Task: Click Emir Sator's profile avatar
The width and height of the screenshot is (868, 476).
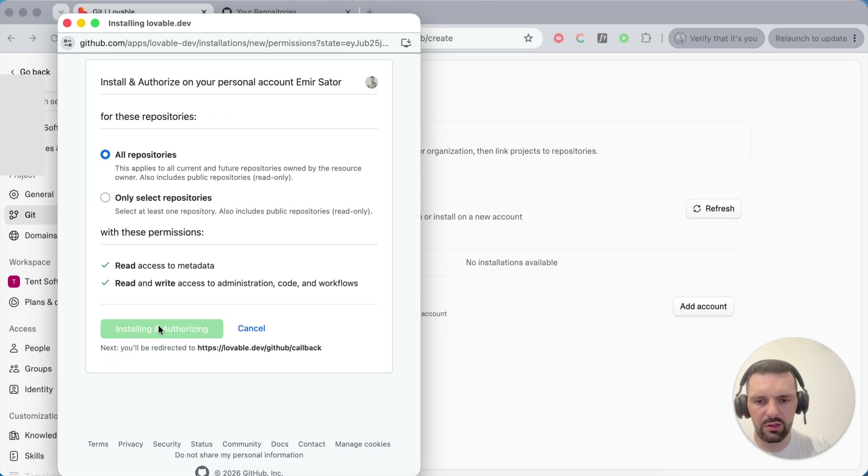Action: pyautogui.click(x=371, y=82)
